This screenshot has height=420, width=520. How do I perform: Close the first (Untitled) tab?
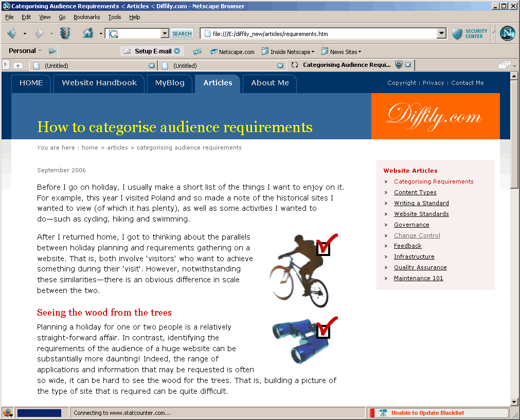pos(152,66)
